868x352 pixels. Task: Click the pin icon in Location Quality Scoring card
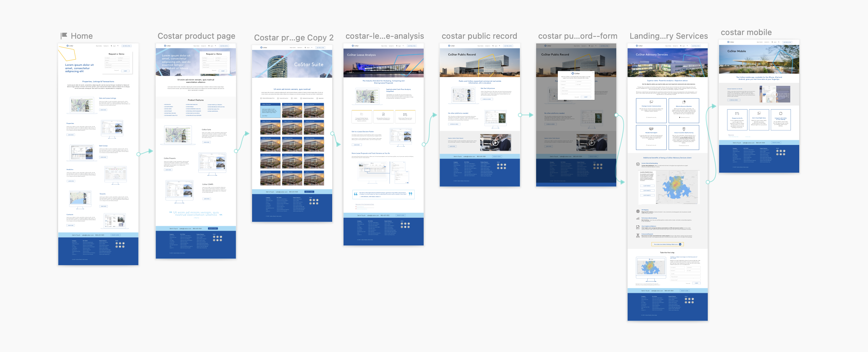tap(684, 129)
